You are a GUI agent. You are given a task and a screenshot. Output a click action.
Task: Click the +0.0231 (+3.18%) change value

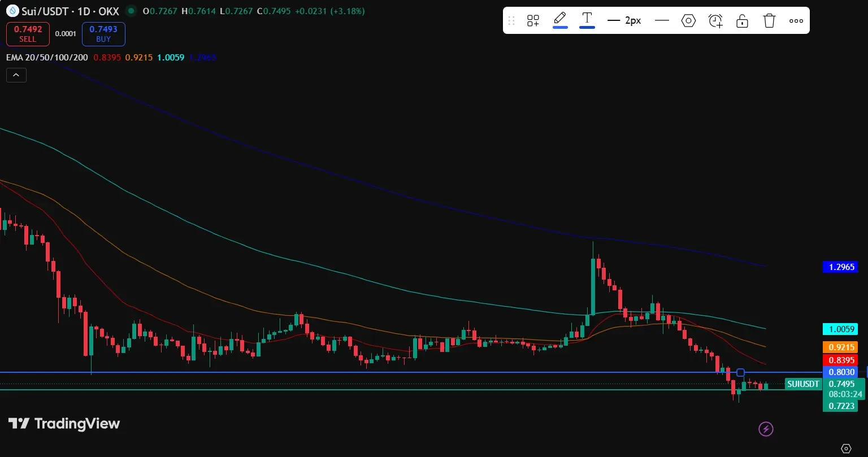coord(329,11)
